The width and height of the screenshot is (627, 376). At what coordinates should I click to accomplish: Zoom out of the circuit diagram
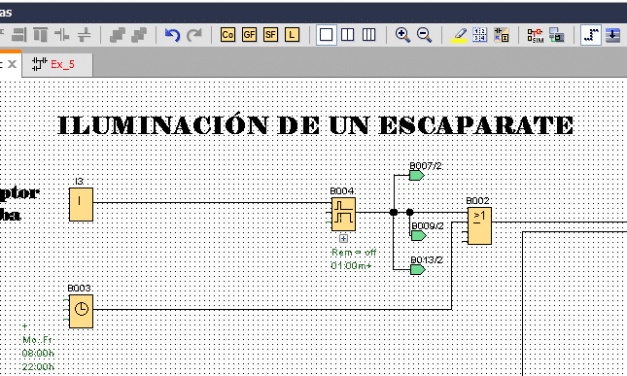tap(424, 35)
